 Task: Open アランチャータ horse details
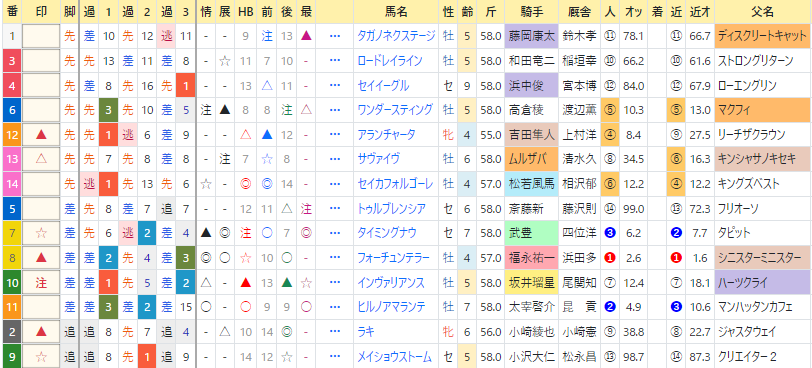pyautogui.click(x=386, y=134)
